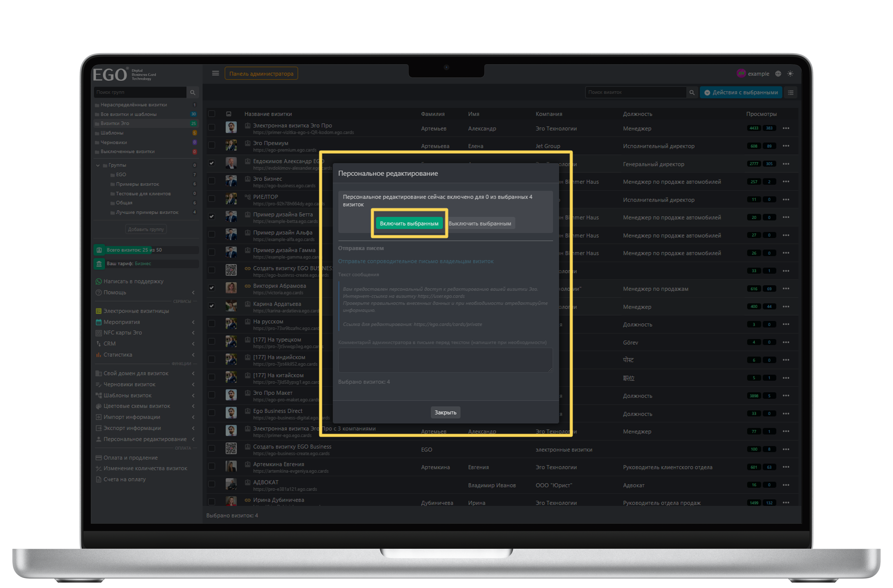Check the Электронная визитка Эго Про row checkbox
The image size is (893, 588).
pos(212,127)
